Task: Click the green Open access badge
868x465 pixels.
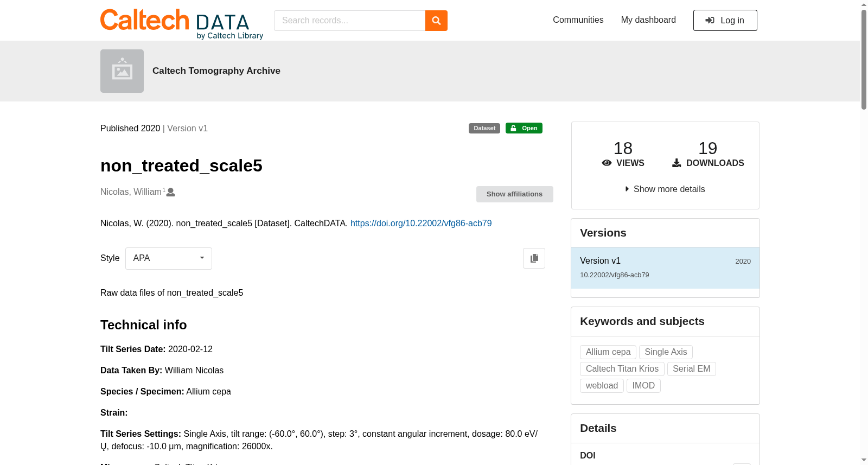Action: pyautogui.click(x=524, y=128)
